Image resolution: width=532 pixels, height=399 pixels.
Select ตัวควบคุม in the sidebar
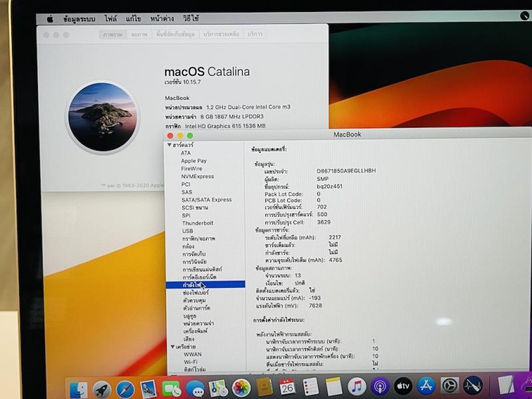(194, 301)
